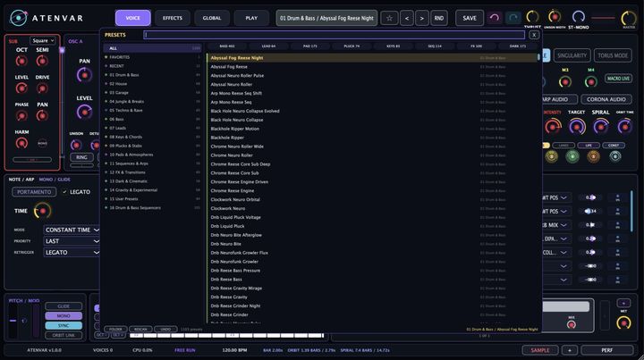Screen dimensions: 644x360
Task: Click the Sub LEVEL knob
Action: click(x=21, y=88)
